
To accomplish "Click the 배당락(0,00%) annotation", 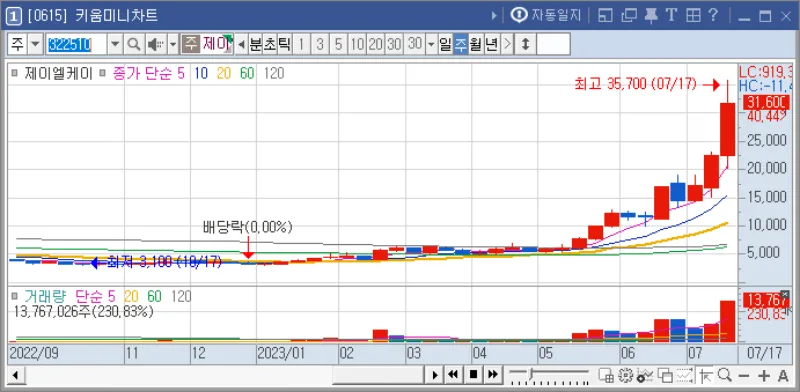I will tap(248, 228).
